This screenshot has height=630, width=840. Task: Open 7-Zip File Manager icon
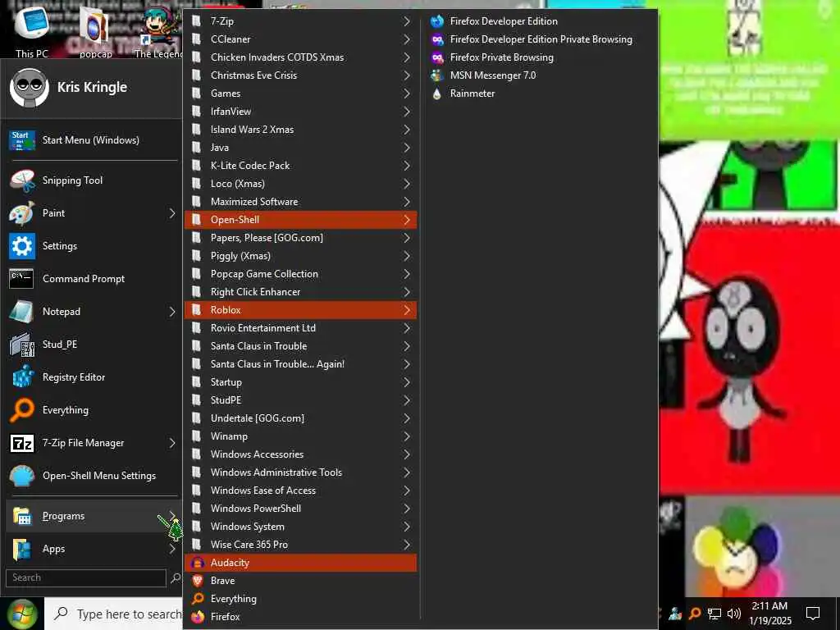pos(22,443)
